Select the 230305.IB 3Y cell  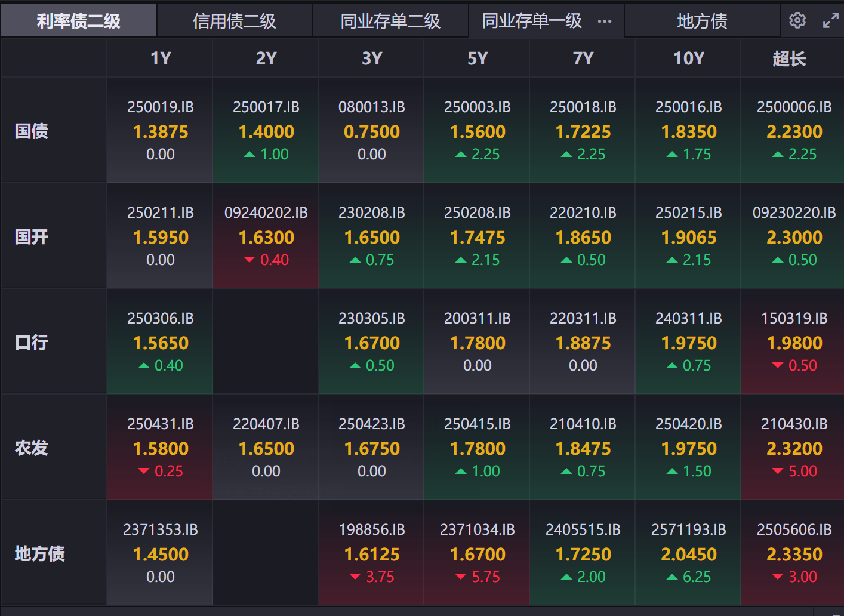[x=371, y=342]
